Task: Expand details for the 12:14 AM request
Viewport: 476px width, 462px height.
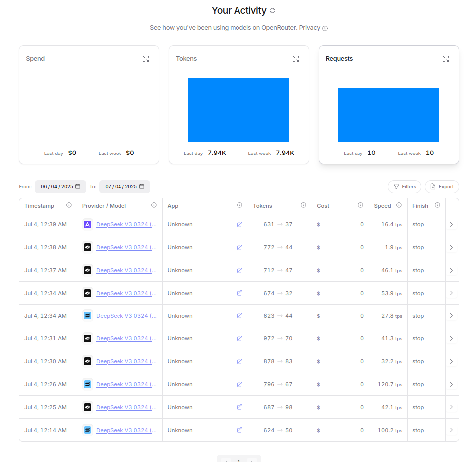Action: point(452,430)
